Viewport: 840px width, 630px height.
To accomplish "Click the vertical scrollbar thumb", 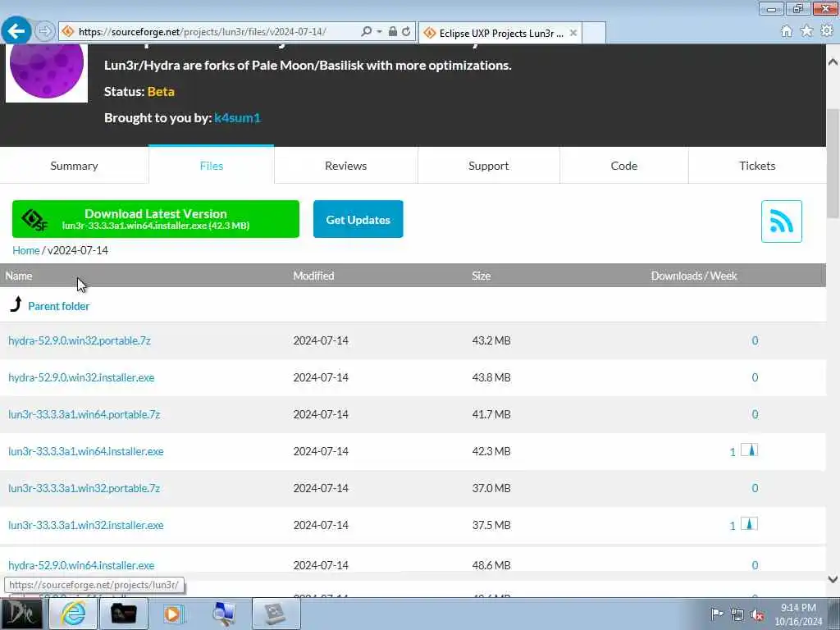I will [x=833, y=163].
